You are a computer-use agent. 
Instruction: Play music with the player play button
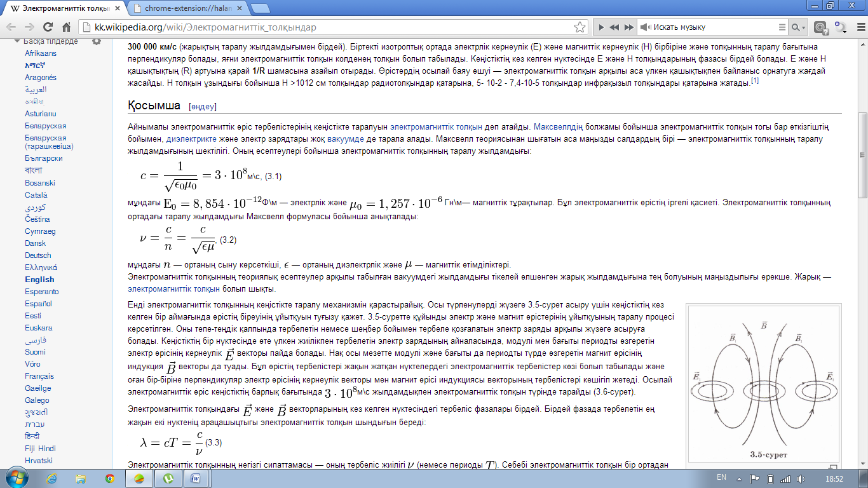600,27
